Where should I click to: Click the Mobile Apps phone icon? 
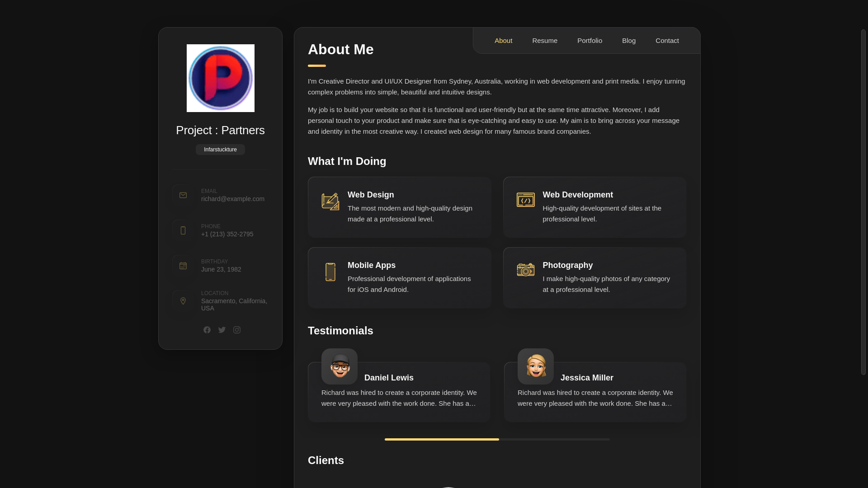(330, 272)
